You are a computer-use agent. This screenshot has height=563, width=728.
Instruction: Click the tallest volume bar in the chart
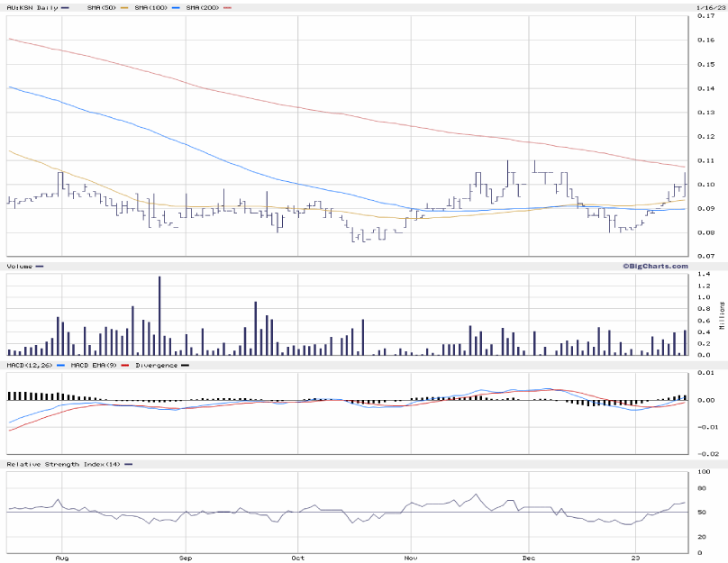click(159, 315)
